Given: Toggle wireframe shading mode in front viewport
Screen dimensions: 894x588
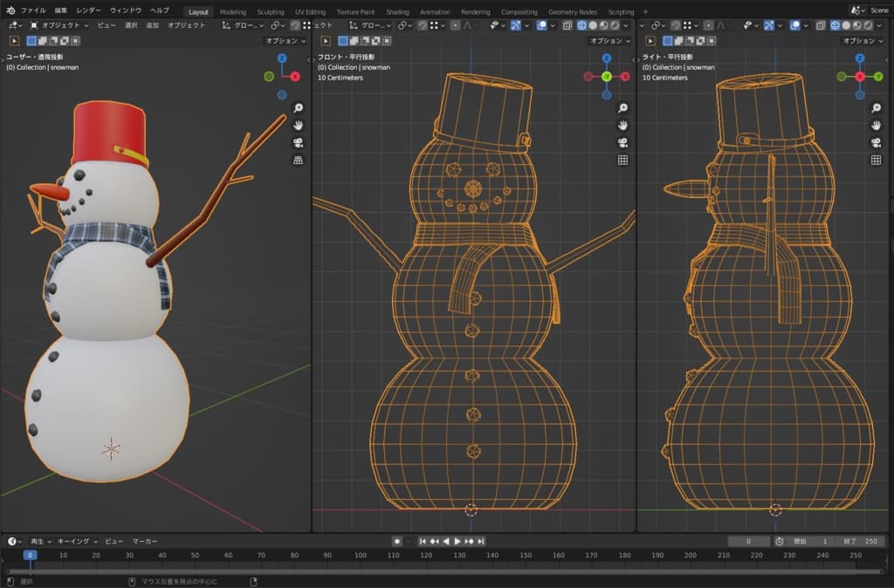Looking at the screenshot, I should pyautogui.click(x=580, y=25).
